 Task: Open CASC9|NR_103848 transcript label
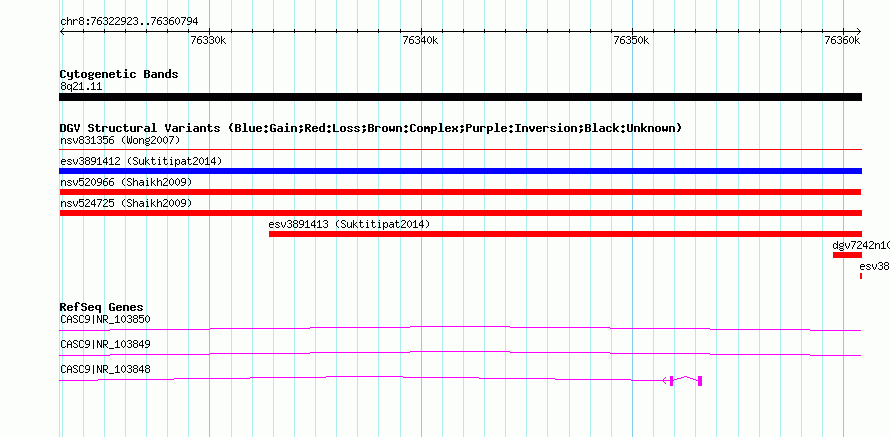point(105,369)
